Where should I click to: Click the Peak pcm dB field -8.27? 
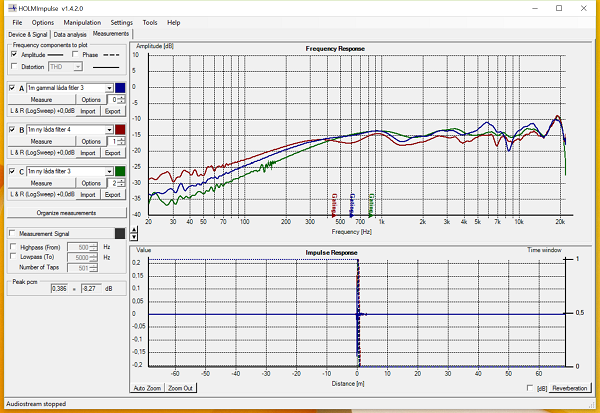tap(91, 289)
